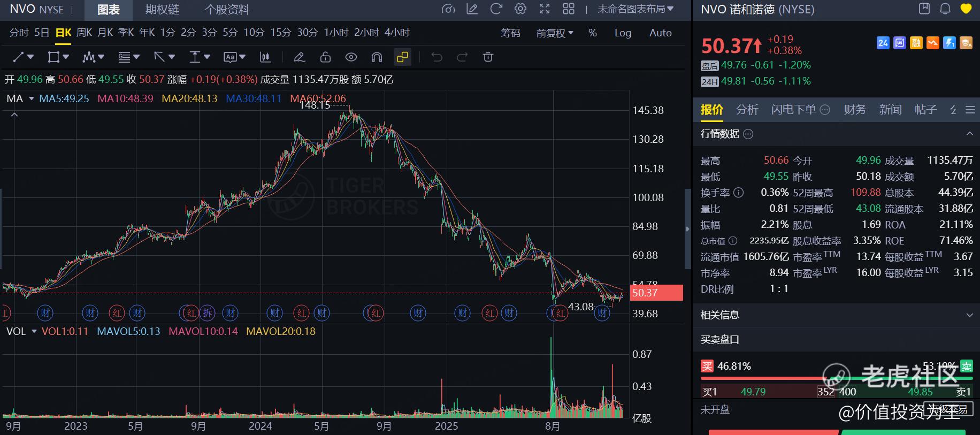Click the red 50.37 price axis label

click(656, 293)
